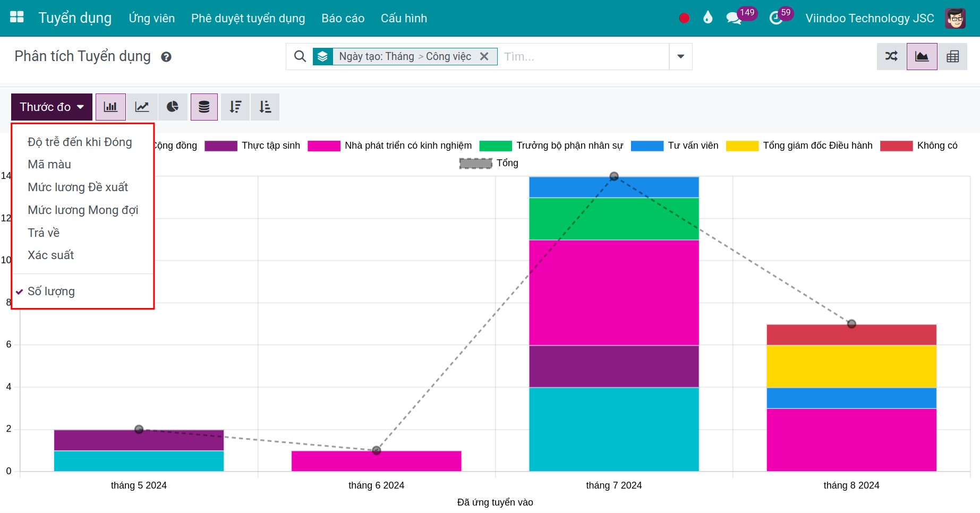Switch to graph view
Screen dimensions: 980x513
coord(922,56)
